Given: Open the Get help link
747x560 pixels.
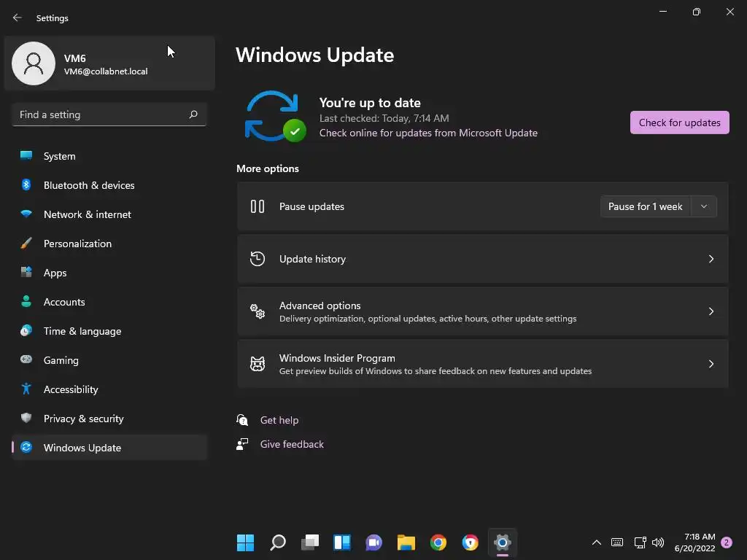Looking at the screenshot, I should (x=279, y=420).
